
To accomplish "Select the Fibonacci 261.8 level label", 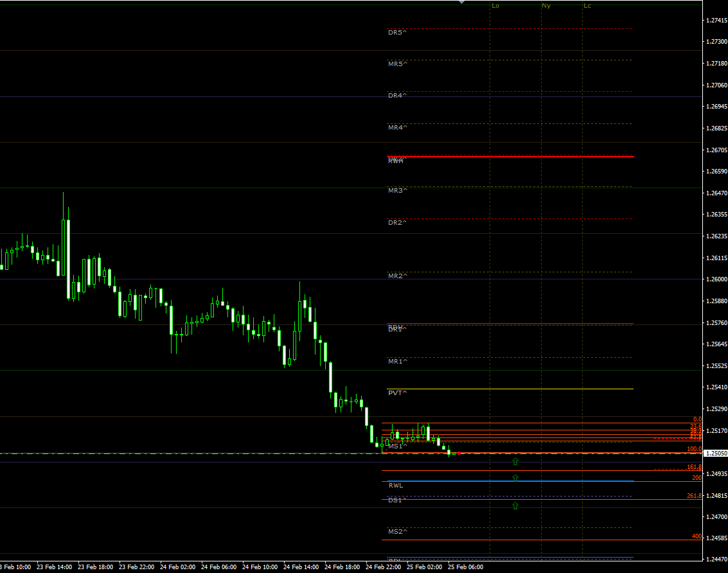I will 694,496.
